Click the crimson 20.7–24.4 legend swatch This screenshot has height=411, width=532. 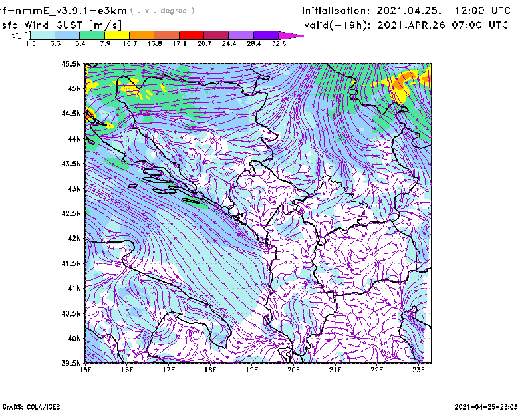tap(216, 35)
